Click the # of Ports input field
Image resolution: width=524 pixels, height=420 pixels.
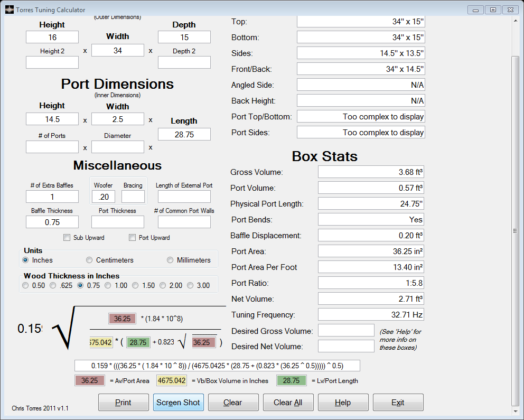(52, 147)
